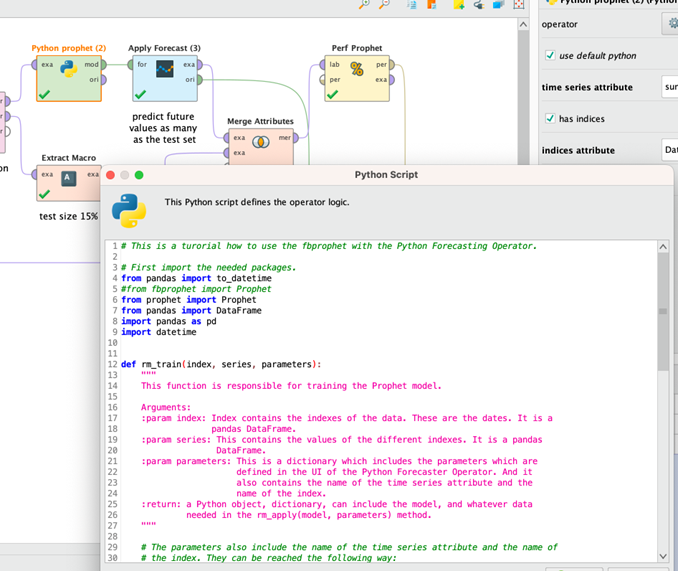Click Perf Prophet per output port
This screenshot has height=571, width=678.
click(x=392, y=65)
